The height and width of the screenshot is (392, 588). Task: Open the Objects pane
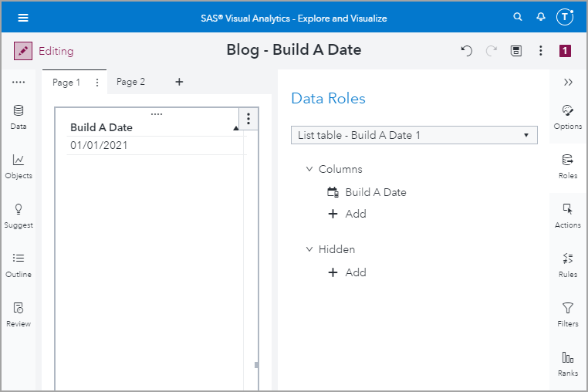(x=19, y=166)
